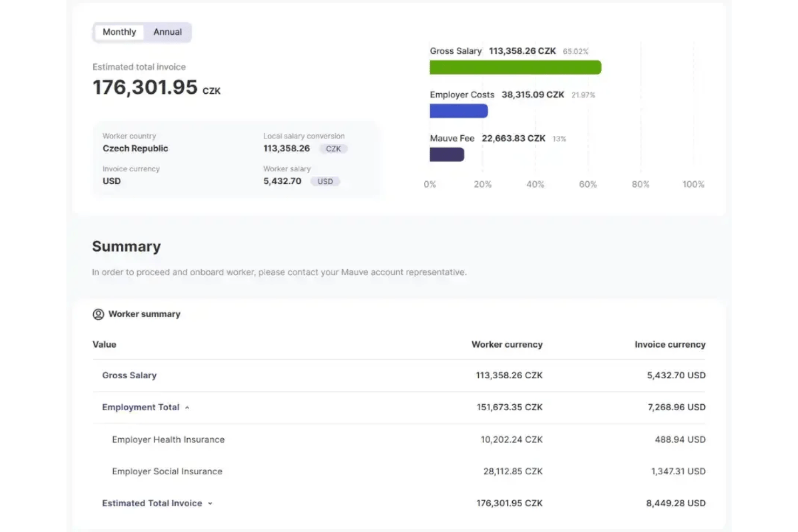Click the 100% chart axis label
The height and width of the screenshot is (532, 798).
(x=693, y=184)
